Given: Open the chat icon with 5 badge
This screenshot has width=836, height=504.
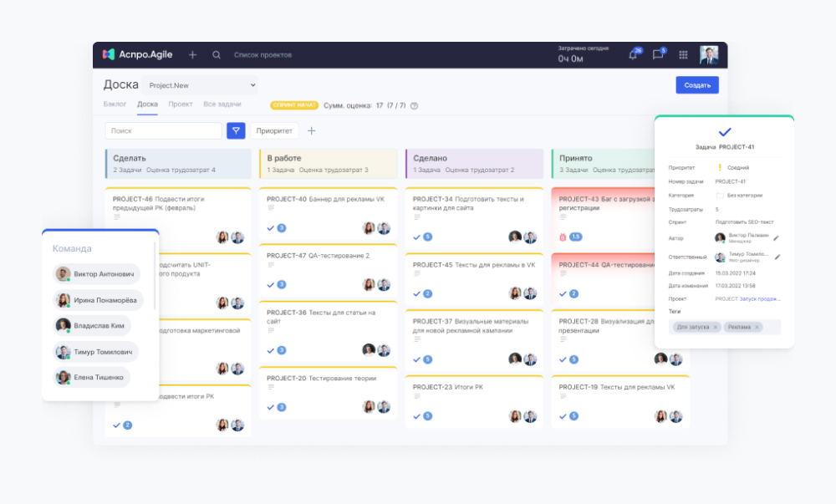Looking at the screenshot, I should tap(660, 53).
